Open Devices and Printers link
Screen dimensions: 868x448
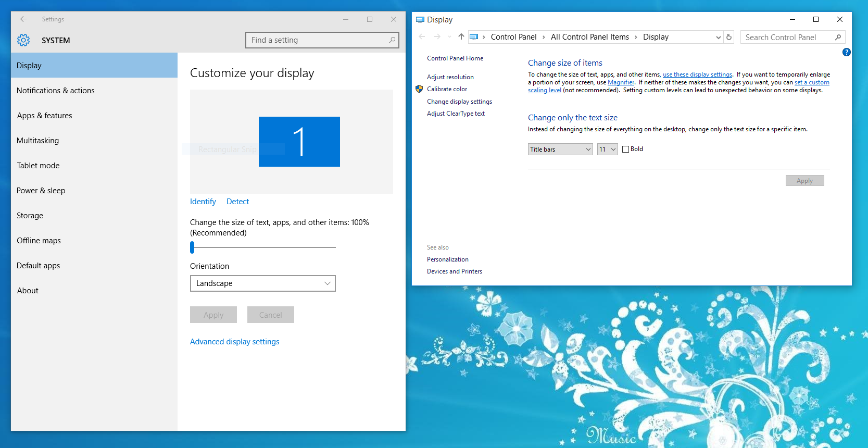[455, 271]
